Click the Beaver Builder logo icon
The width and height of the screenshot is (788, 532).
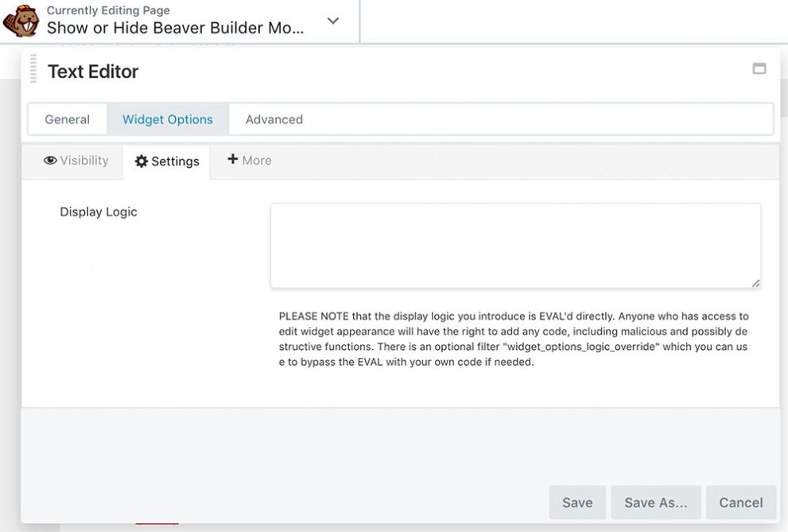click(21, 21)
